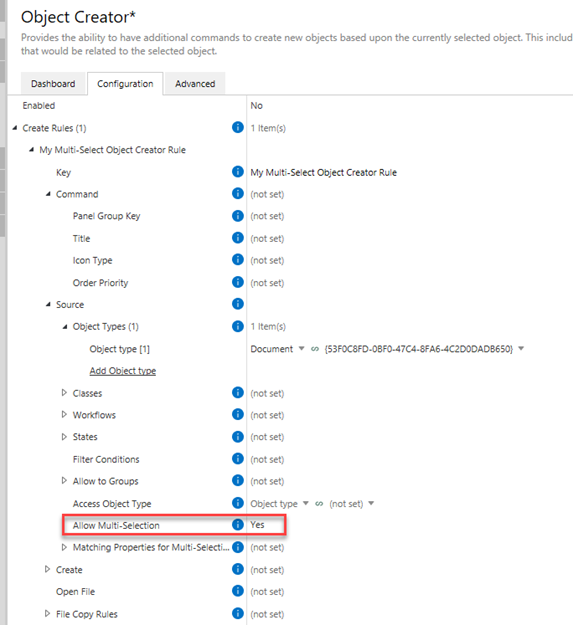The height and width of the screenshot is (625, 573).
Task: Show info icon for Key row
Action: click(x=237, y=172)
